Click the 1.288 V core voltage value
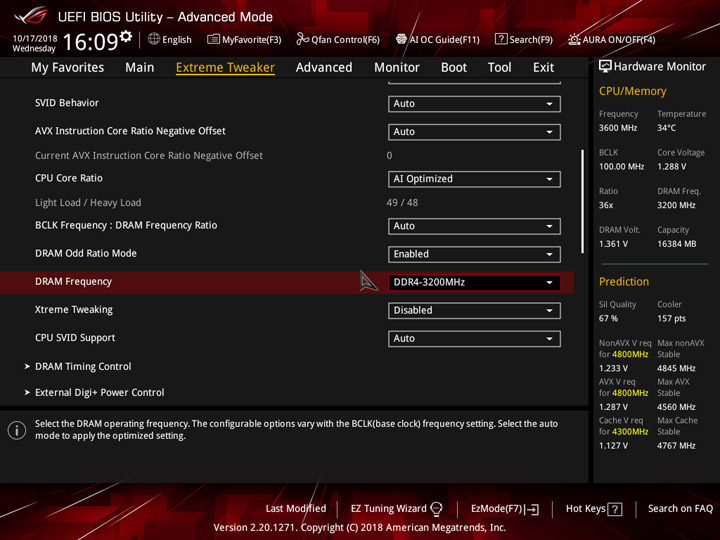This screenshot has width=720, height=540. click(x=672, y=167)
